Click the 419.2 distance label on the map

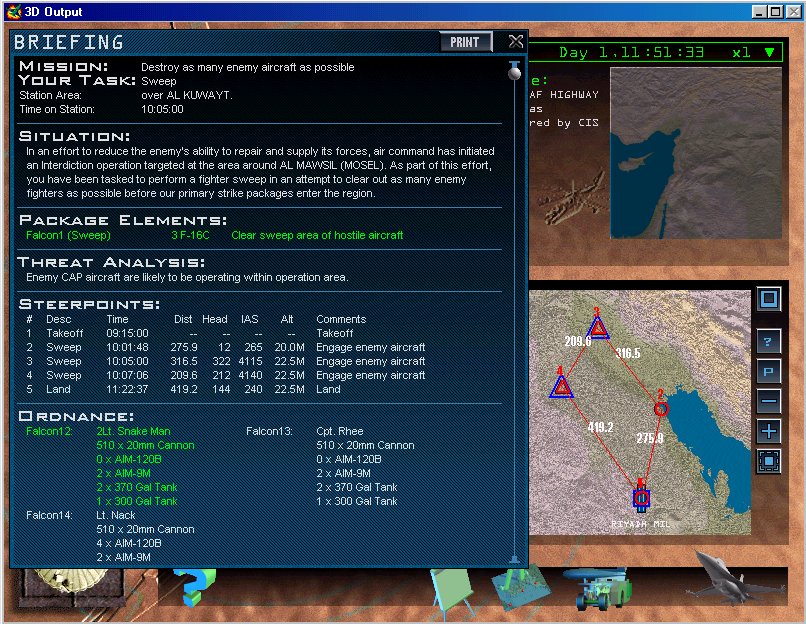[600, 427]
